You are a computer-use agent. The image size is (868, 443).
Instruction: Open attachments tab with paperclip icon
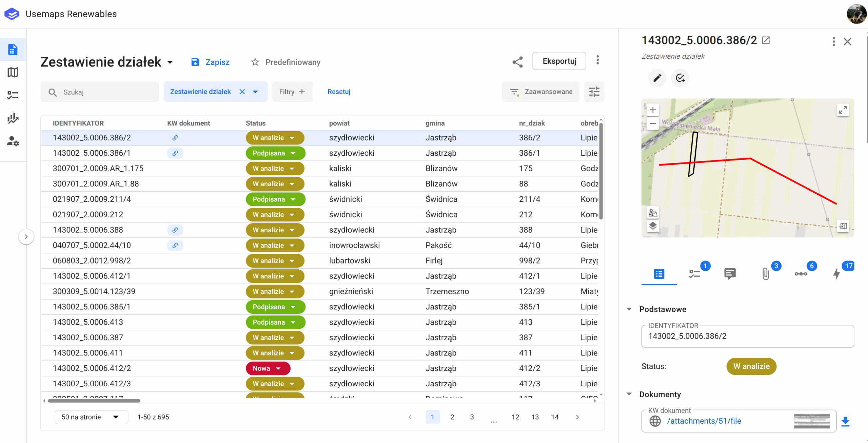tap(766, 273)
